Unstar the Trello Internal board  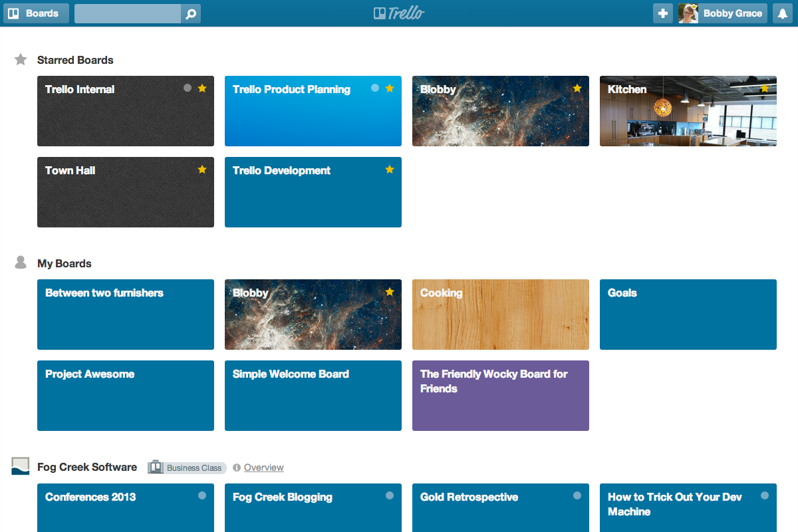(202, 88)
